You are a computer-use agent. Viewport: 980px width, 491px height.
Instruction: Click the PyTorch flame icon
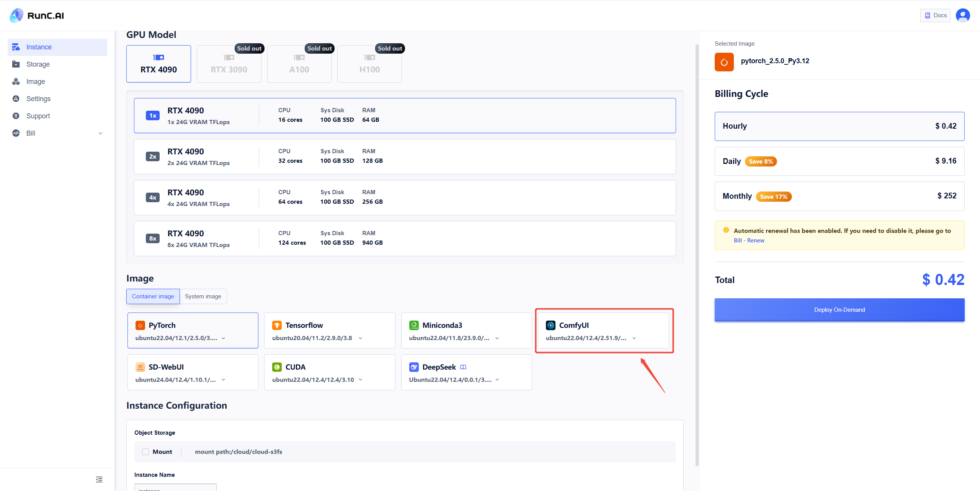click(x=140, y=326)
